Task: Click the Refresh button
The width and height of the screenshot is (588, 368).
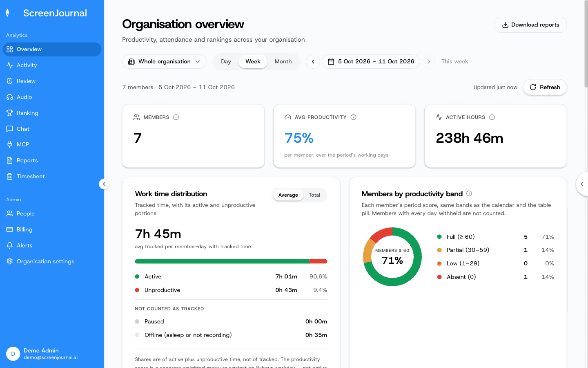Action: tap(545, 87)
